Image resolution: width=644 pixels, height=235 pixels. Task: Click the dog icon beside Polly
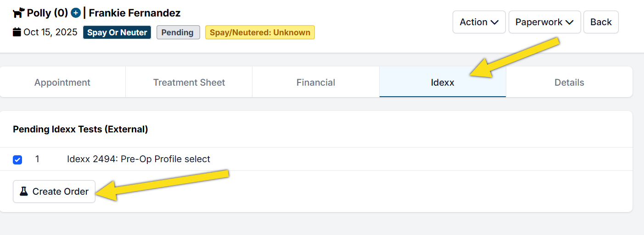click(18, 13)
